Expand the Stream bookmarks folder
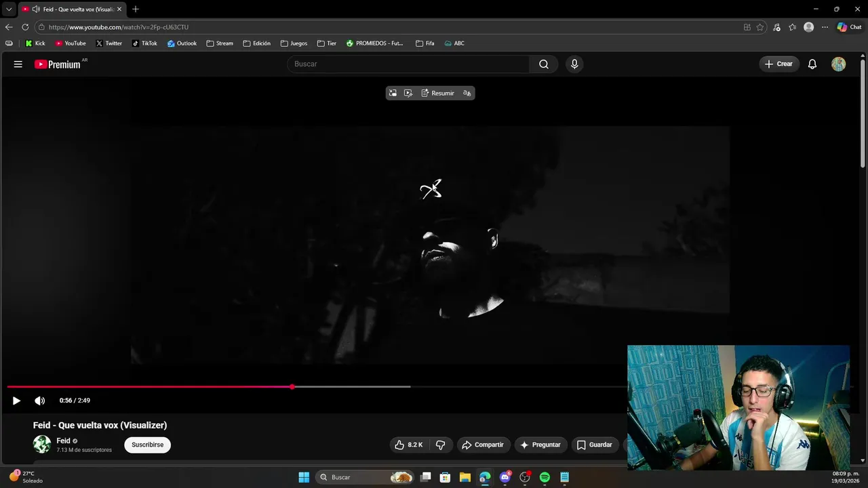 coord(220,43)
